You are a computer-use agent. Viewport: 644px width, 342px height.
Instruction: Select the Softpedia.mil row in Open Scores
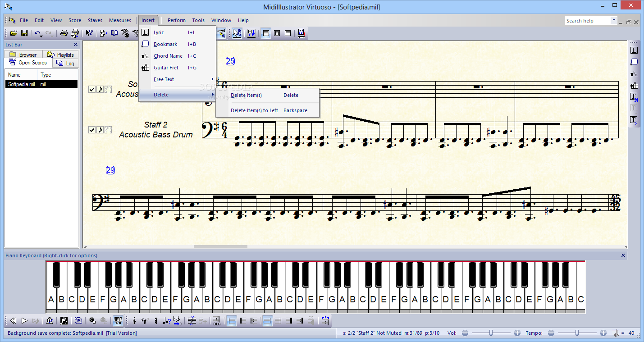(x=41, y=84)
